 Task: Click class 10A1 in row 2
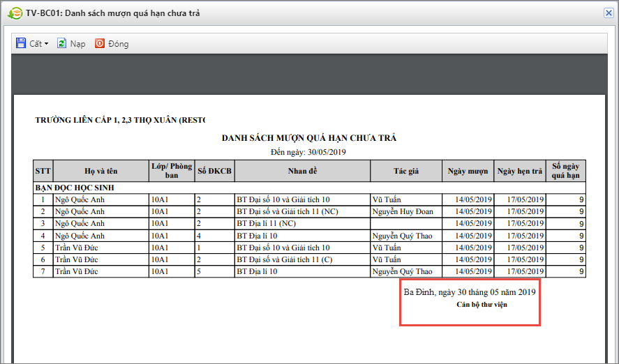click(x=160, y=211)
